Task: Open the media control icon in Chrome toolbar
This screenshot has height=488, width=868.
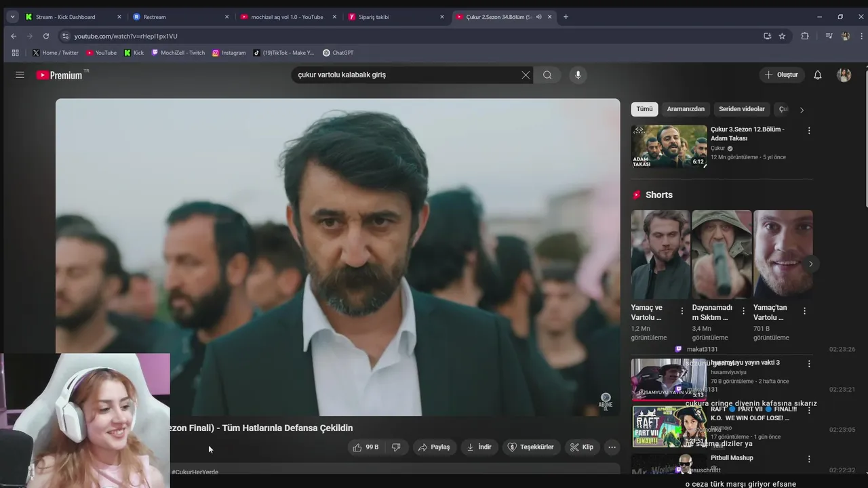Action: point(829,36)
